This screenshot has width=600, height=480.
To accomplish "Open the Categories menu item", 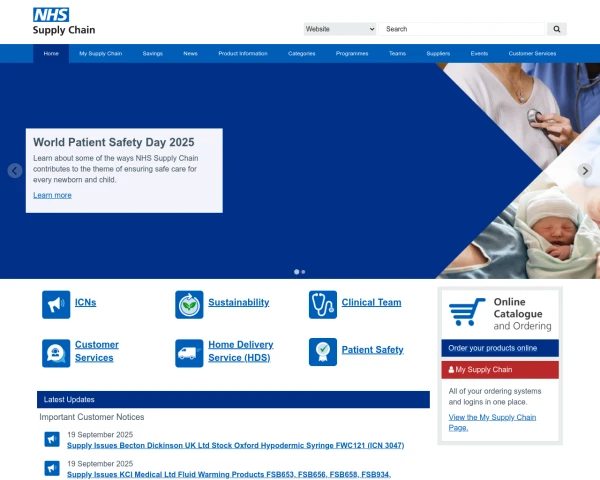I will point(302,54).
